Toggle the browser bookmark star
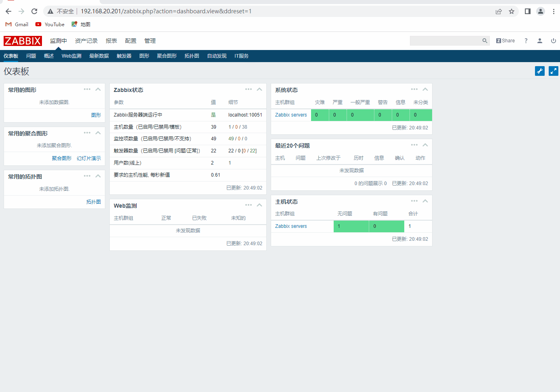The width and height of the screenshot is (560, 392). pos(512,11)
